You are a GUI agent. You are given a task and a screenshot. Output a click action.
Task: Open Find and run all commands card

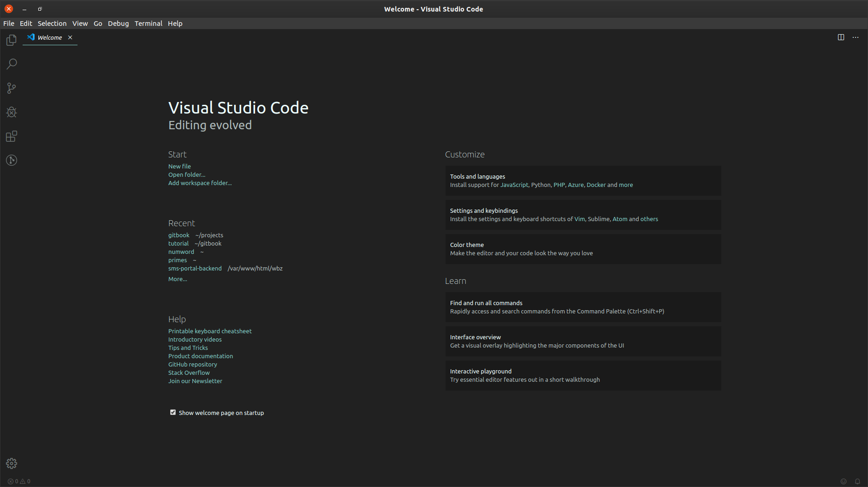tap(583, 307)
